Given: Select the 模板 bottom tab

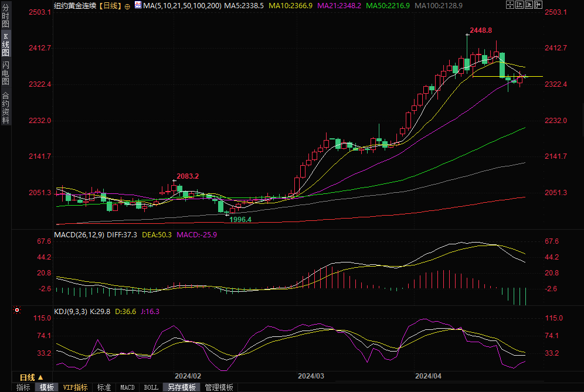Looking at the screenshot, I should click(x=46, y=387).
